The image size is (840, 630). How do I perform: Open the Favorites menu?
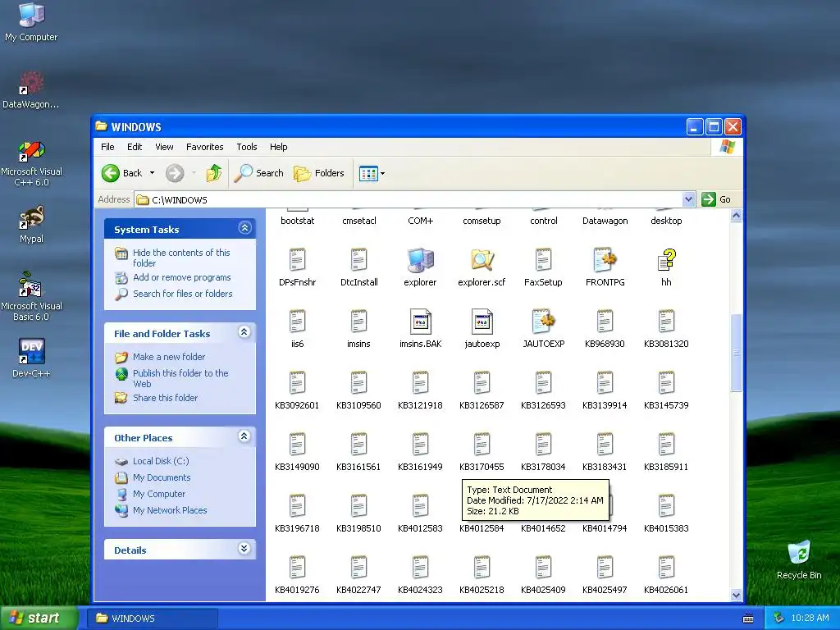pyautogui.click(x=204, y=147)
